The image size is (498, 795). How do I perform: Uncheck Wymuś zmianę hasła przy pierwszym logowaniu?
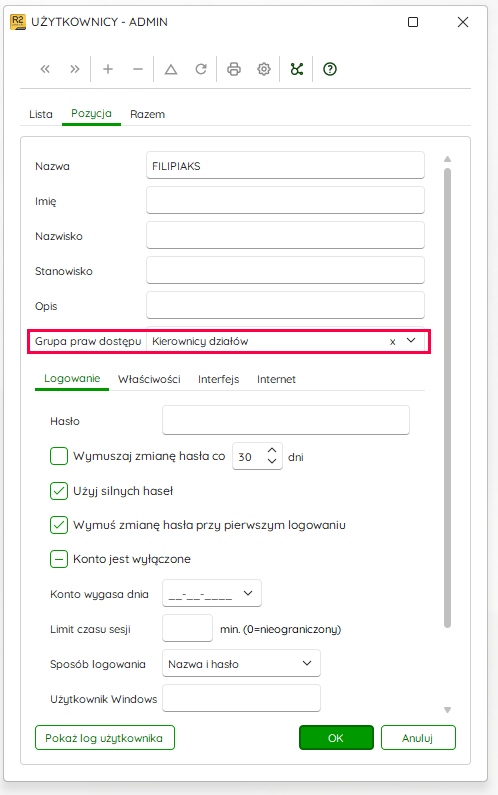[59, 525]
